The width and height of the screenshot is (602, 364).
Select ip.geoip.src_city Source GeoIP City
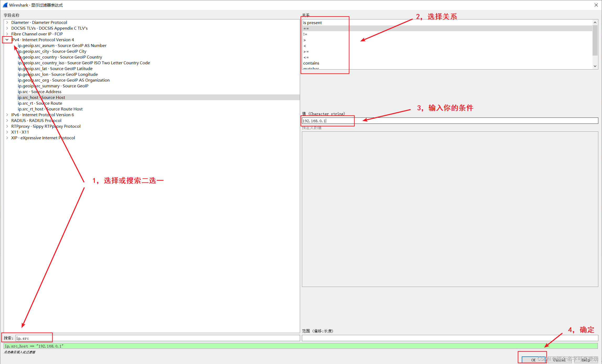(158, 51)
